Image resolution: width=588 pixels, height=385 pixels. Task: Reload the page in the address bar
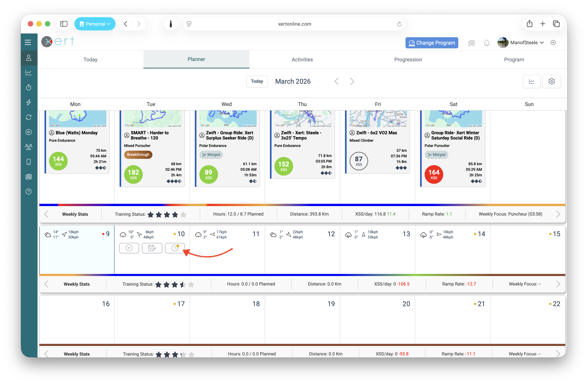click(399, 24)
